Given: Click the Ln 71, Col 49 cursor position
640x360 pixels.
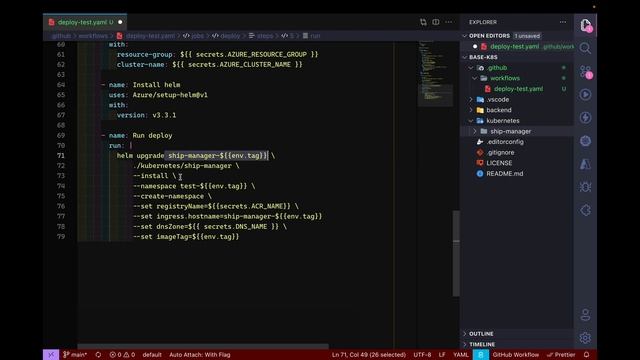Looking at the screenshot, I should (x=369, y=355).
